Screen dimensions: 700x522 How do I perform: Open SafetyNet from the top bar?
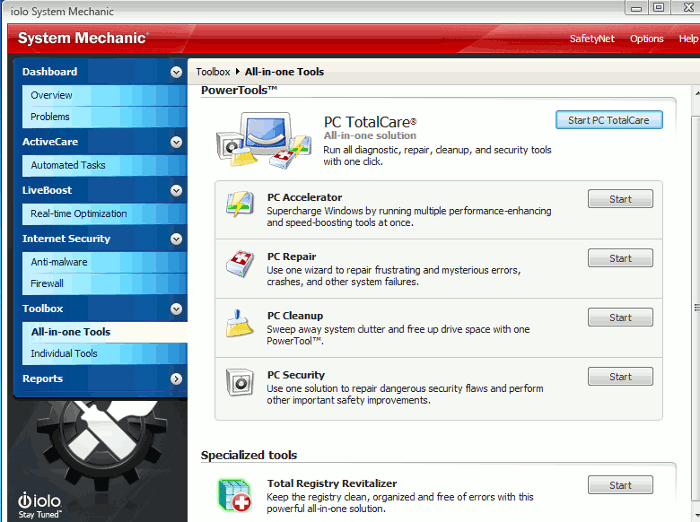pyautogui.click(x=592, y=39)
